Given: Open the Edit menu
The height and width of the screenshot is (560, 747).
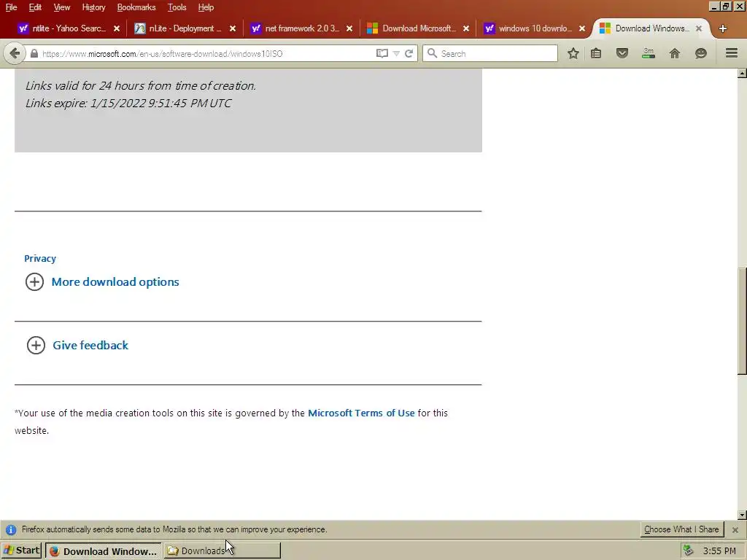Looking at the screenshot, I should coord(35,7).
